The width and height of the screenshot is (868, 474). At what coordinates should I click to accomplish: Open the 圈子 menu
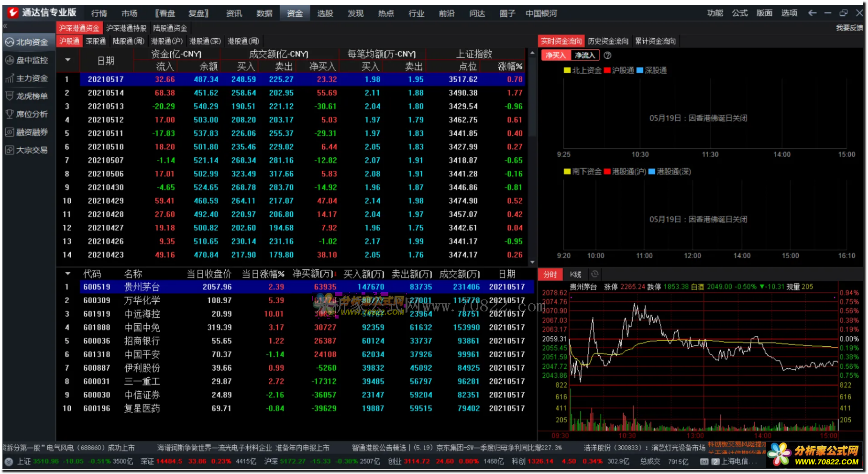pos(507,13)
